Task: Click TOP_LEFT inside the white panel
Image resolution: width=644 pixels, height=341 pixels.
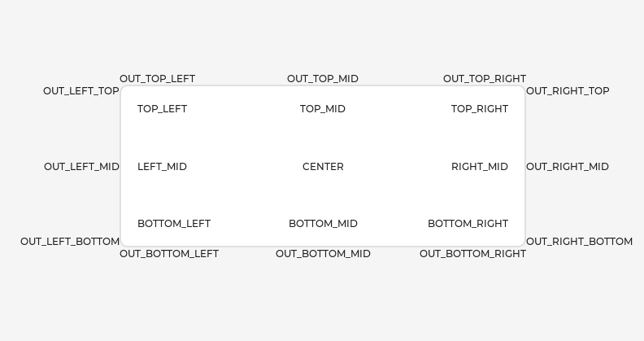Action: [162, 109]
